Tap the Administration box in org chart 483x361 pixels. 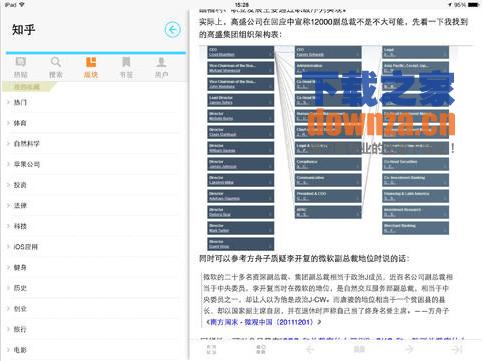coord(328,68)
